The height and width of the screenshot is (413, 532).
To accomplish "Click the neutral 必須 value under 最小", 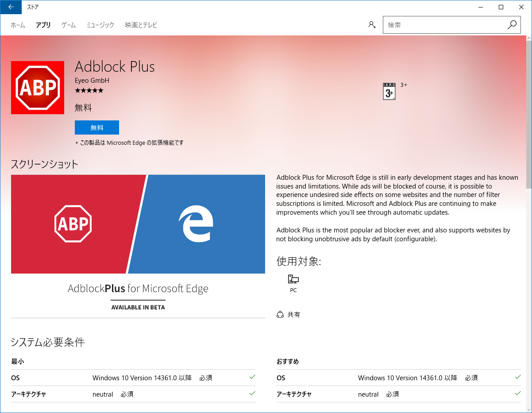I will pyautogui.click(x=113, y=394).
